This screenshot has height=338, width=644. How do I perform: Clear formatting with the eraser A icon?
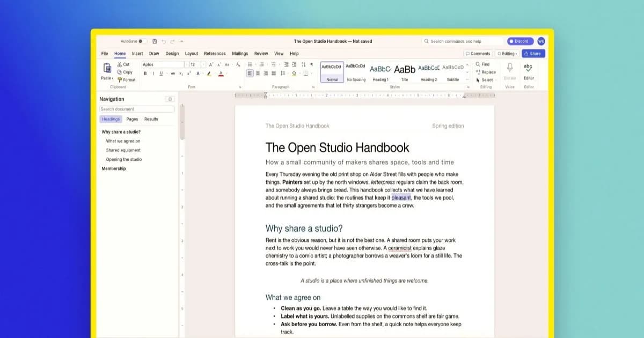(x=238, y=64)
